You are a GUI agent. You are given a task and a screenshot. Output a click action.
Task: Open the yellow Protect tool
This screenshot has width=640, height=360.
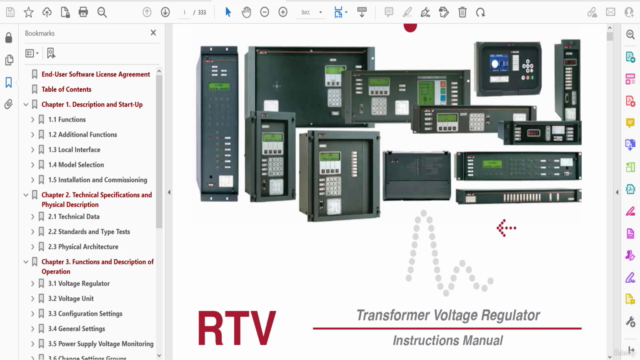pyautogui.click(x=630, y=299)
